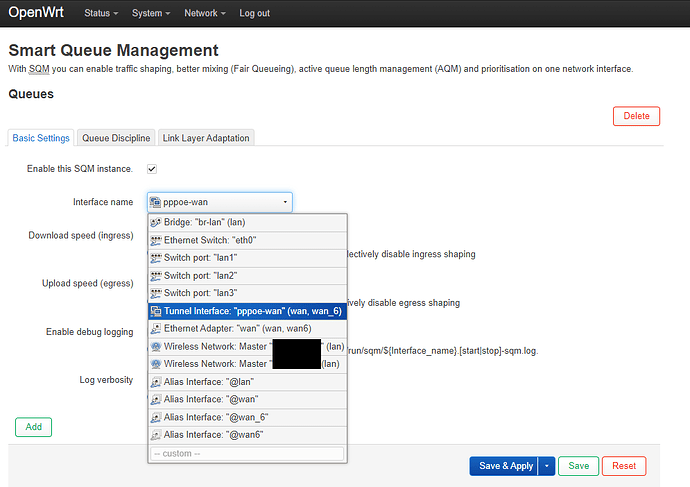Open the Status menu
690x487 pixels.
101,13
